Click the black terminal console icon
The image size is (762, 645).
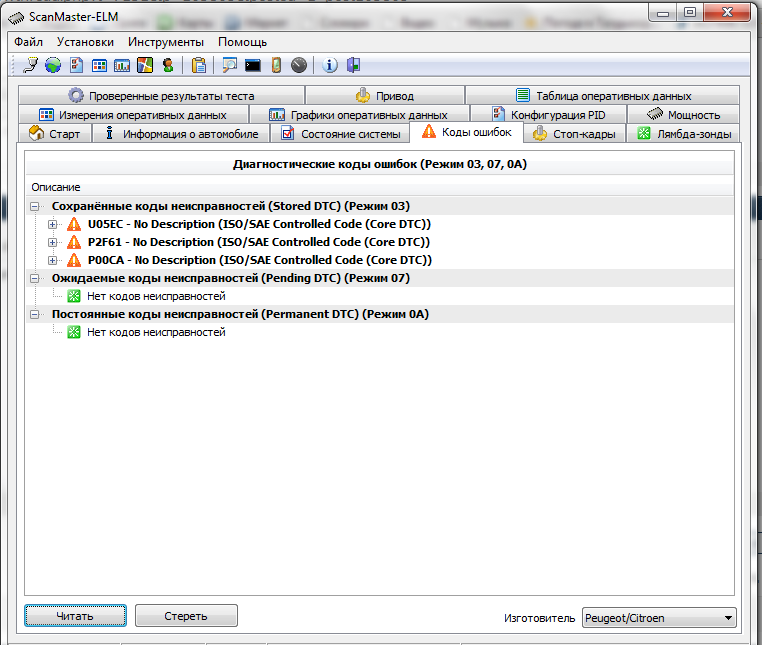click(253, 65)
